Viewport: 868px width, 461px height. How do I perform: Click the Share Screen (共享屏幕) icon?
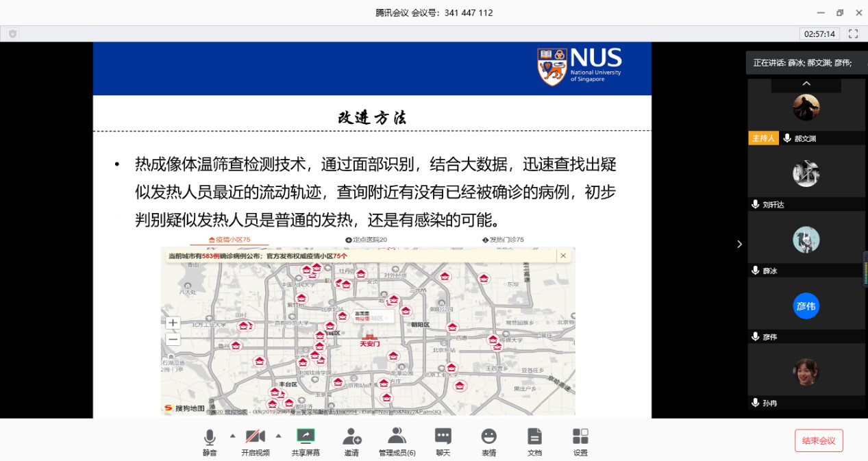pos(306,436)
